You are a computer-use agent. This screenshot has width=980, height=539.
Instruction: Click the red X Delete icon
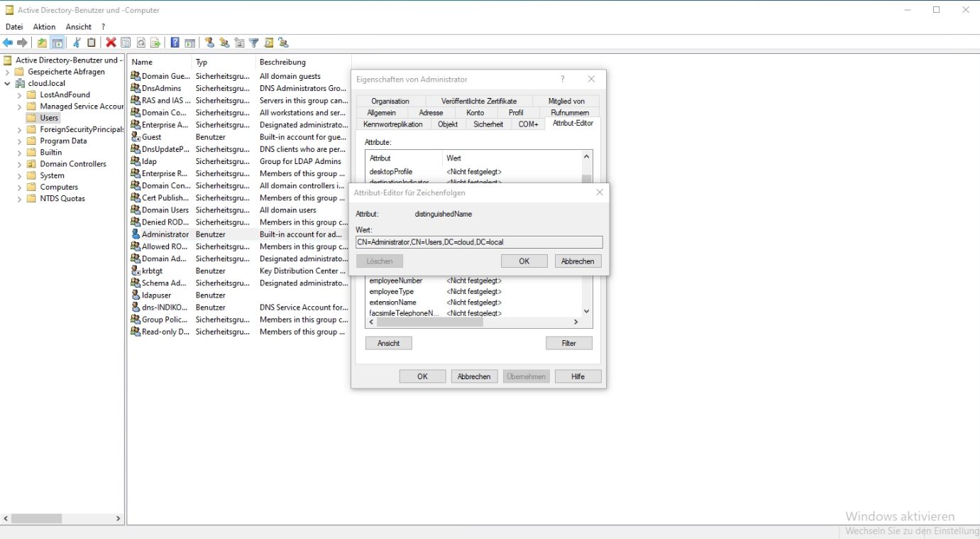[x=111, y=43]
